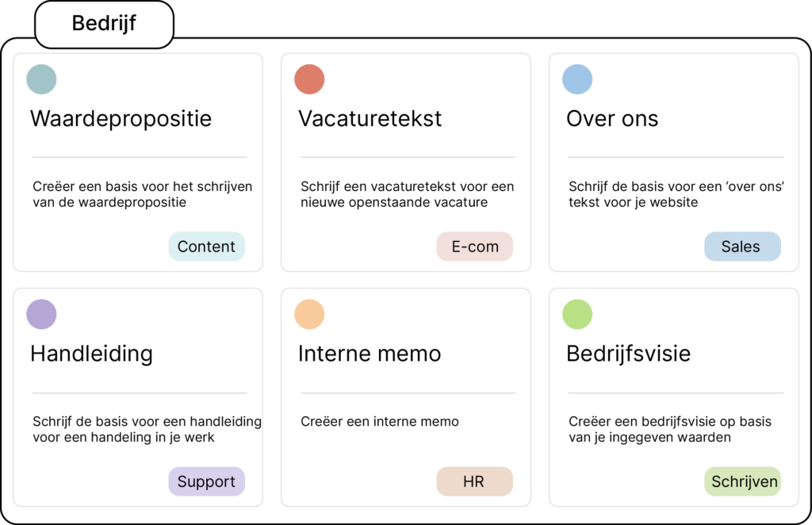This screenshot has height=525, width=812.
Task: Open the Vacaturetekst template title
Action: [x=370, y=119]
